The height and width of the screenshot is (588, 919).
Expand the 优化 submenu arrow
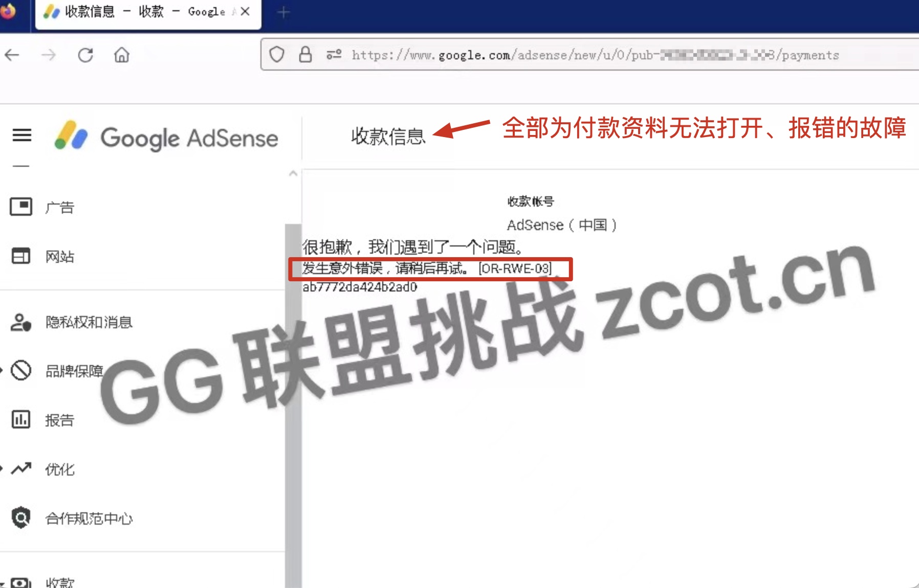pyautogui.click(x=2, y=468)
